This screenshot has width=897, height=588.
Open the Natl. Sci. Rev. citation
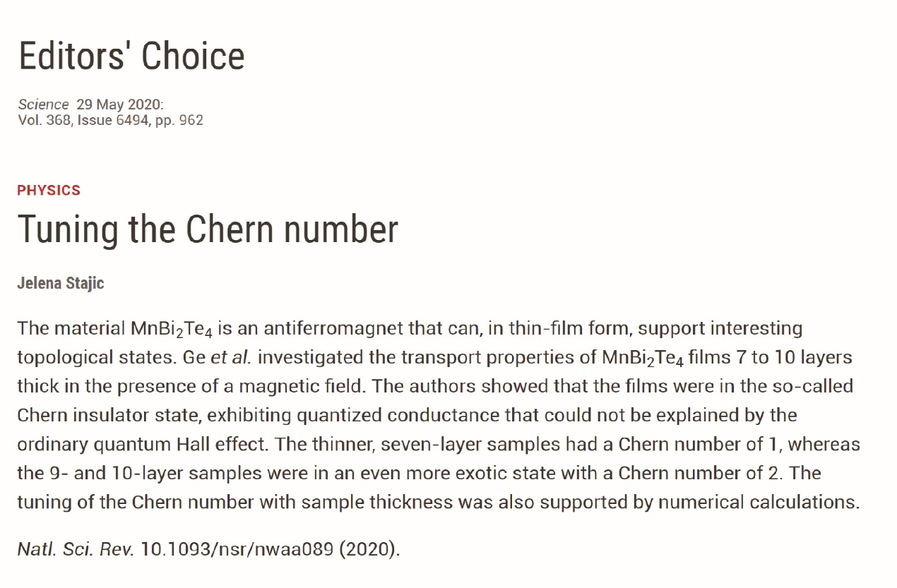click(76, 548)
